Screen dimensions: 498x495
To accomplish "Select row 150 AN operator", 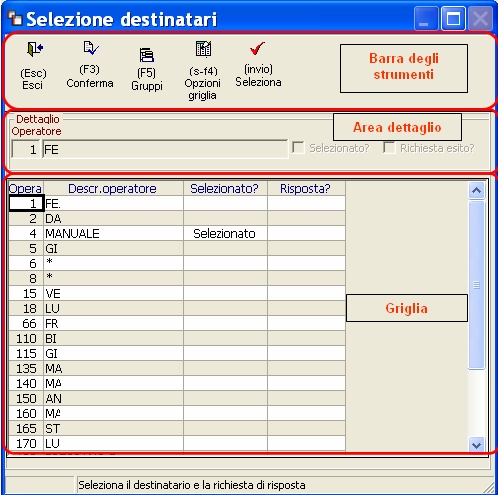I will coord(177,398).
